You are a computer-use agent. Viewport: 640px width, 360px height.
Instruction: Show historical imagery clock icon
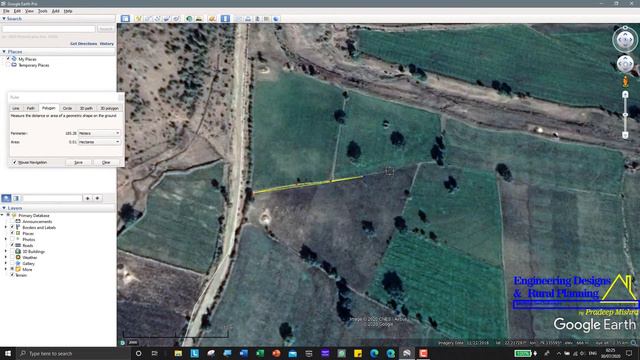[189, 19]
